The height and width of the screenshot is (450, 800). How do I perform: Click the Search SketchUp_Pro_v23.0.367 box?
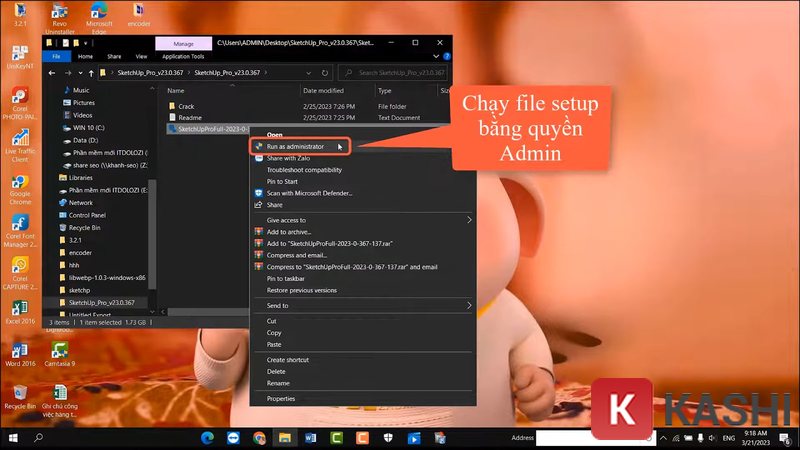[x=393, y=73]
